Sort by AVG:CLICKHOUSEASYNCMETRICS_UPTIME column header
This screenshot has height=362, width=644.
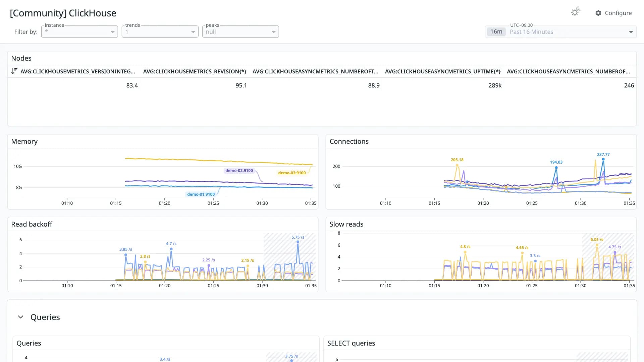coord(443,71)
